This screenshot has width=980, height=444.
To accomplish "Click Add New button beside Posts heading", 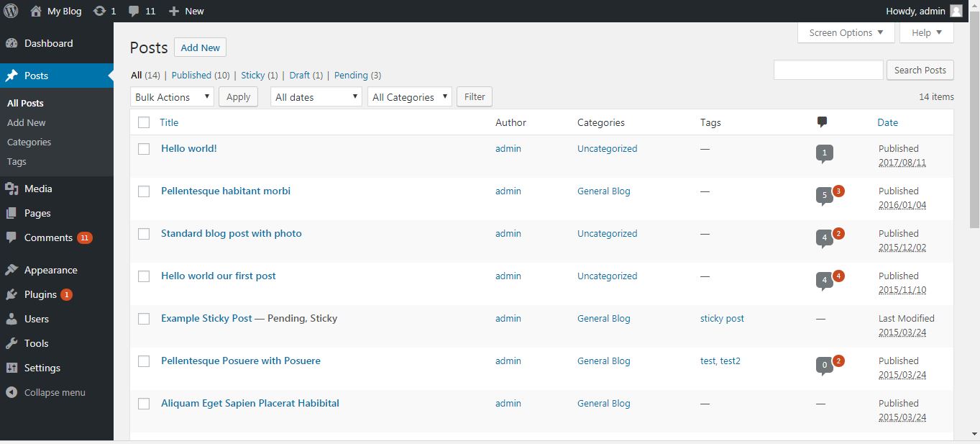I will pyautogui.click(x=200, y=47).
